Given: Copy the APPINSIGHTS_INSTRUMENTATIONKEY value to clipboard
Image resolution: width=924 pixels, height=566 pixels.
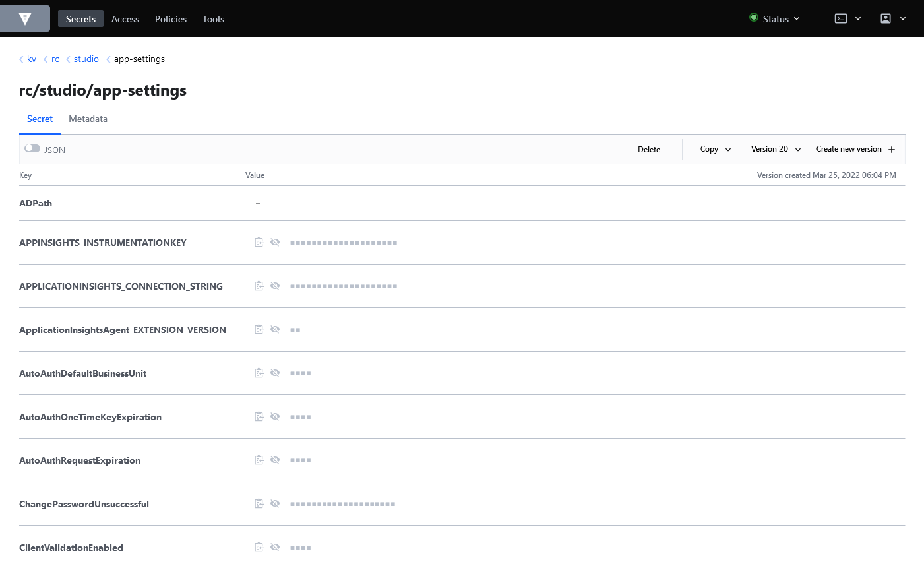Looking at the screenshot, I should tap(259, 243).
